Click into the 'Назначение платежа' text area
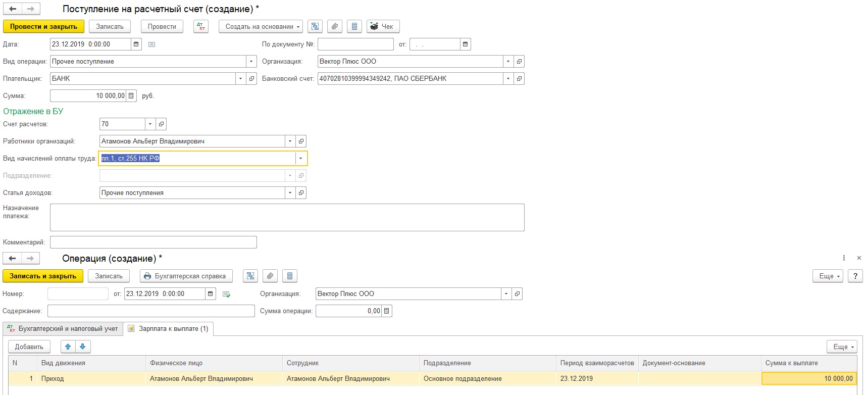 287,217
